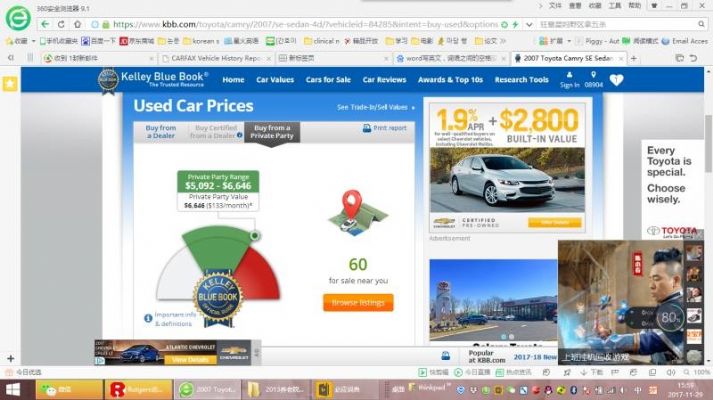The image size is (713, 400).
Task: Click the Browse listings button
Action: pyautogui.click(x=357, y=302)
